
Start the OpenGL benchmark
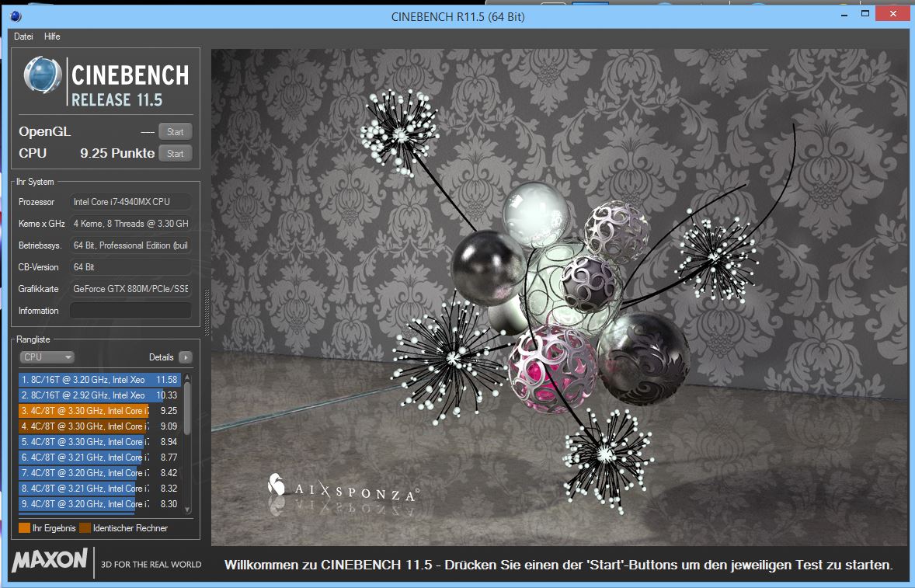[x=175, y=132]
